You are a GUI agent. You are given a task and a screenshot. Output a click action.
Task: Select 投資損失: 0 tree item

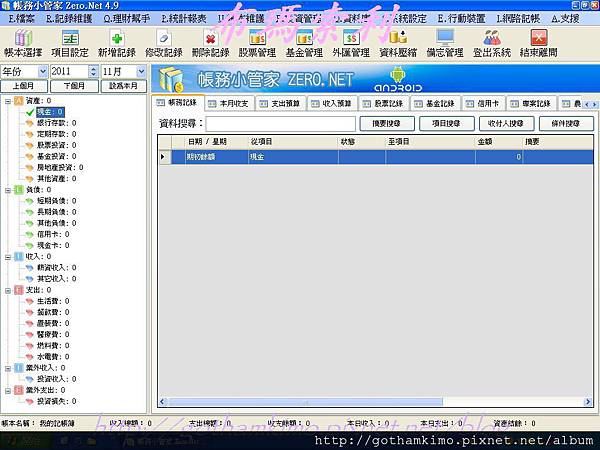56,401
